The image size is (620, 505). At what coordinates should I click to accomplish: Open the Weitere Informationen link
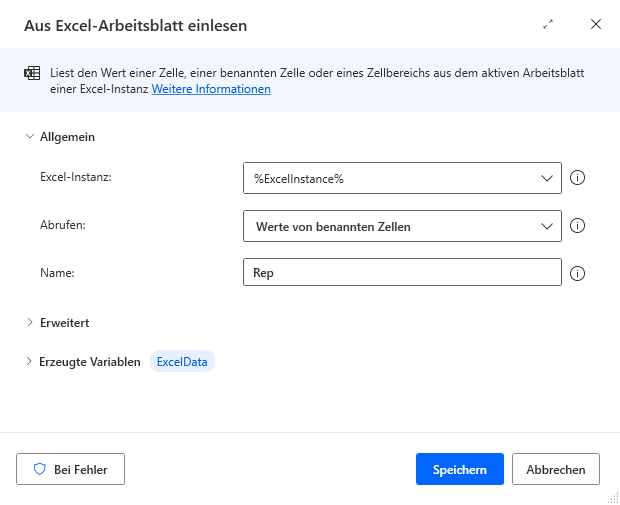(211, 89)
